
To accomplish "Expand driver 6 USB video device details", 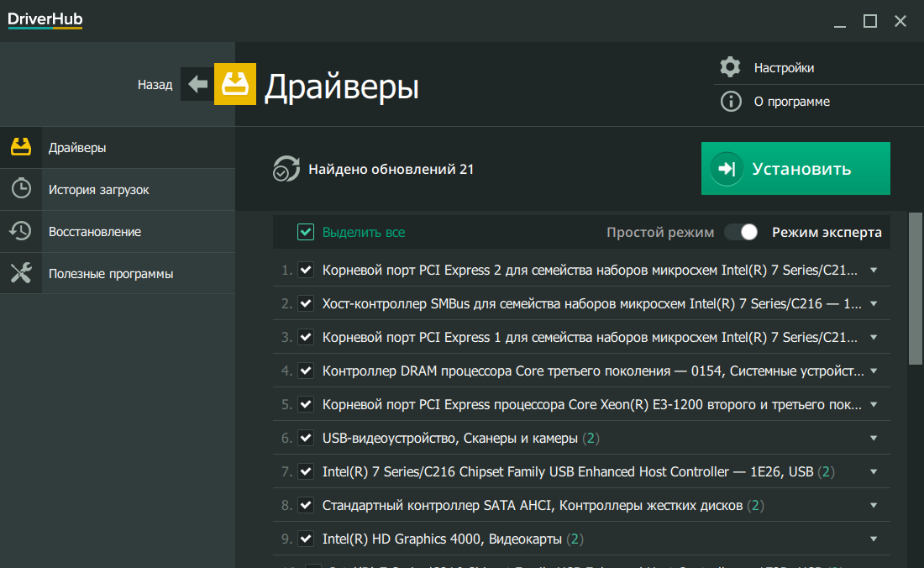I will click(x=874, y=439).
